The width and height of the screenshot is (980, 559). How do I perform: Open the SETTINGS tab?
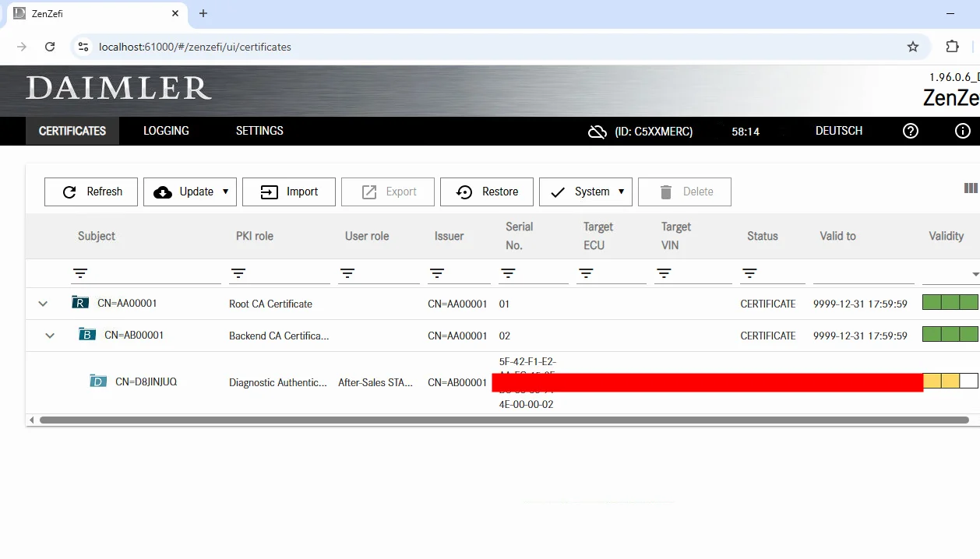(x=259, y=131)
